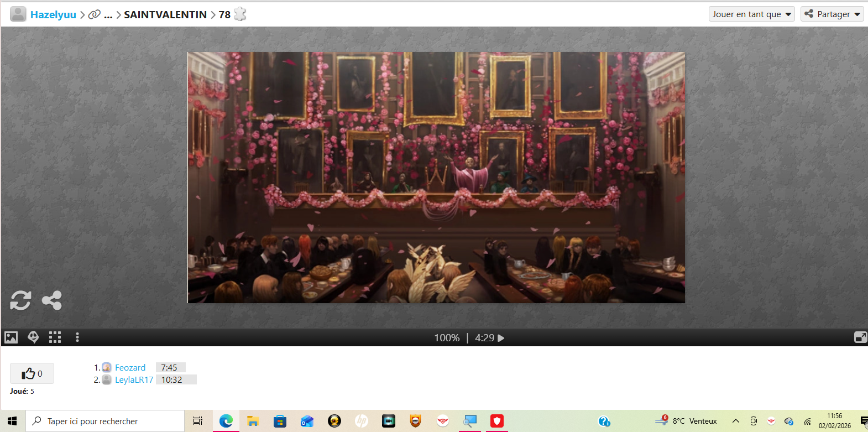The width and height of the screenshot is (868, 432).
Task: Click the share icon on the puzzle canvas
Action: [x=52, y=300]
